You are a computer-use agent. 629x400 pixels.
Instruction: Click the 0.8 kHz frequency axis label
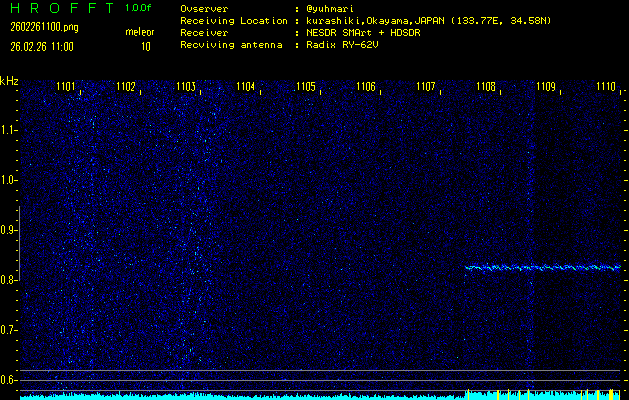(10, 280)
